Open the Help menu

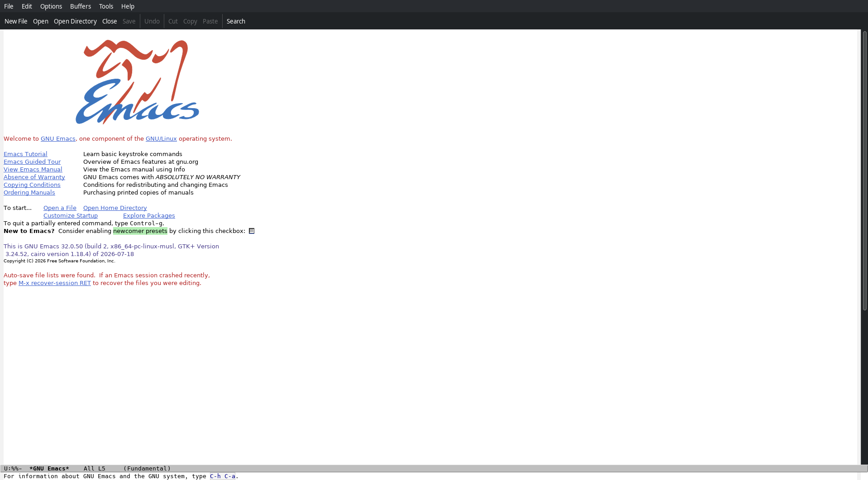coord(128,6)
